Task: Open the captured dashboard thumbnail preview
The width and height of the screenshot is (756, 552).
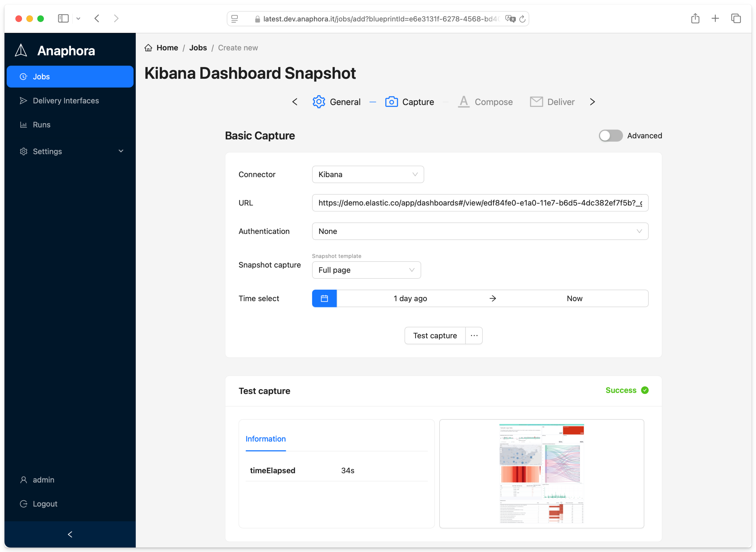Action: click(x=541, y=474)
